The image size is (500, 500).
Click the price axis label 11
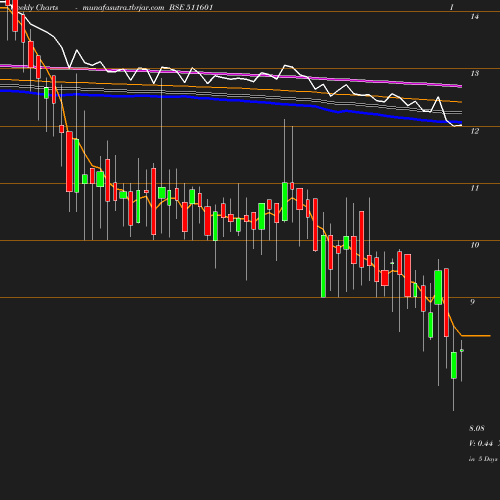tap(475, 188)
